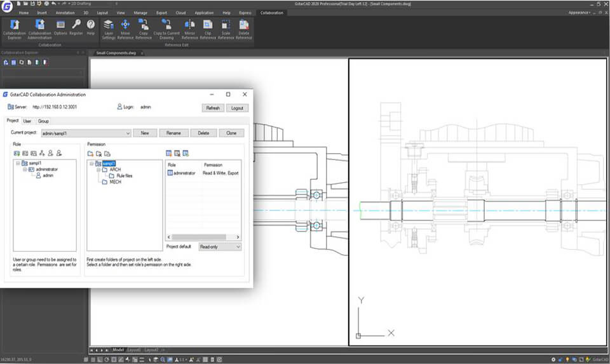
Task: Click Undo arrow in quick access toolbar
Action: click(53, 4)
